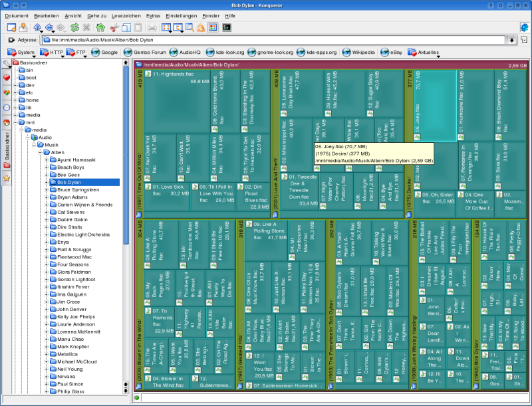The height and width of the screenshot is (406, 532).
Task: Reload the view with the green arrows icon
Action: 74,27
